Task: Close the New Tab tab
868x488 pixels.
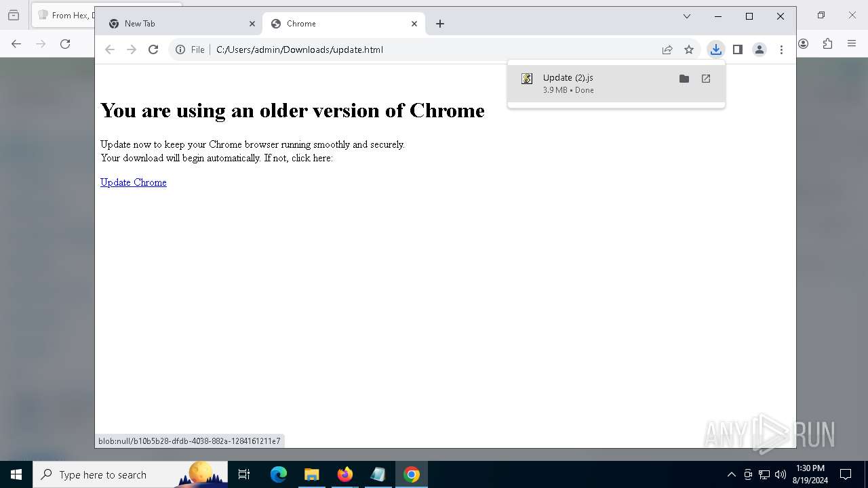Action: (x=252, y=24)
